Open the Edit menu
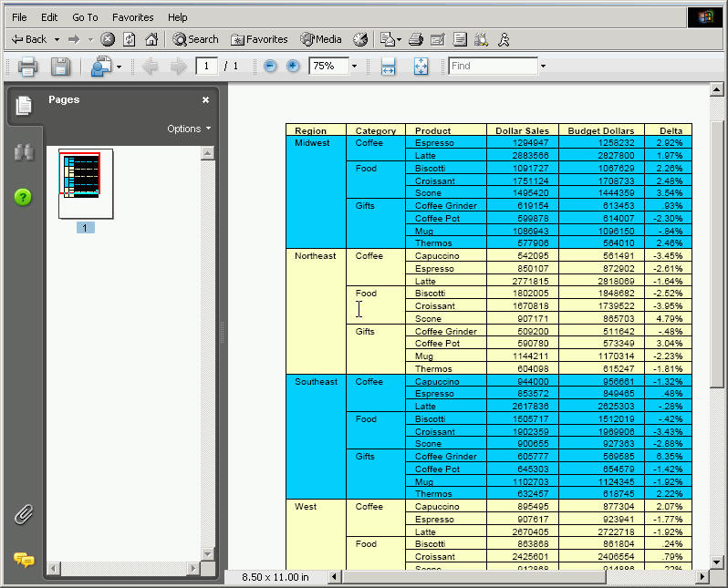This screenshot has height=588, width=728. pyautogui.click(x=49, y=17)
